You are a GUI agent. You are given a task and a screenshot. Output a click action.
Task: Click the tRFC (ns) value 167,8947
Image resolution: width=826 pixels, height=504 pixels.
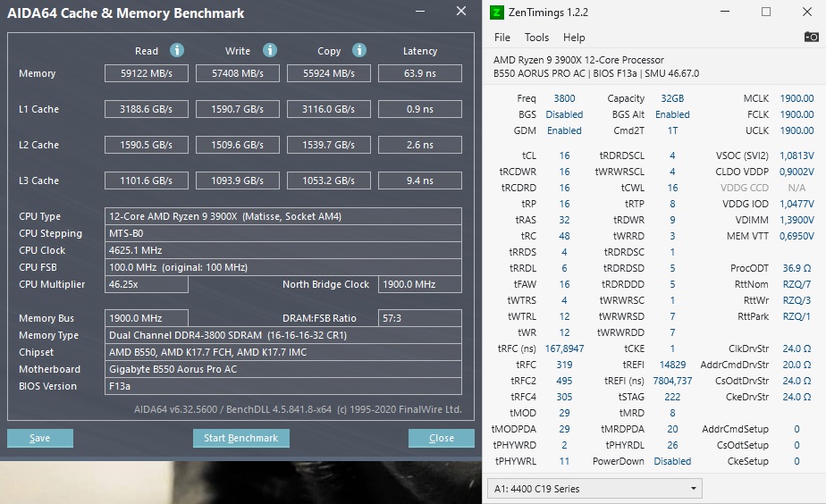pos(564,349)
